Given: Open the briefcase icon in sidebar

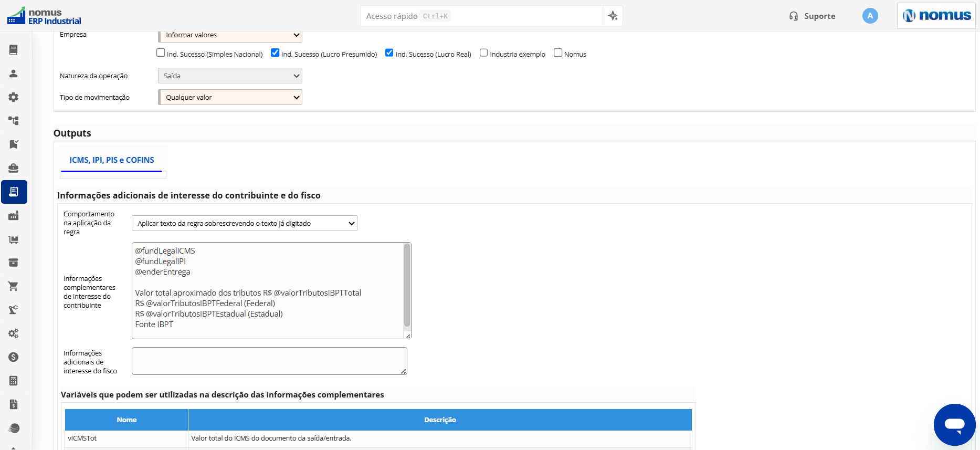Looking at the screenshot, I should tap(14, 168).
